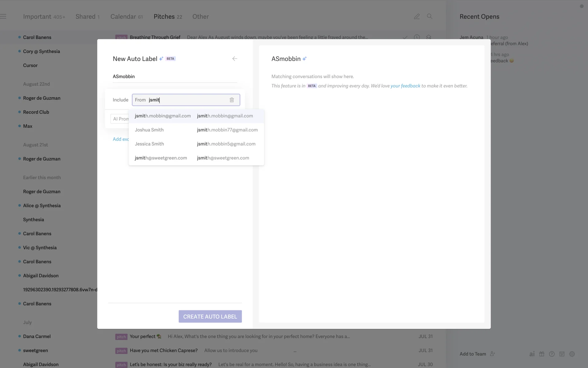Open the your feedback link

[x=405, y=86]
